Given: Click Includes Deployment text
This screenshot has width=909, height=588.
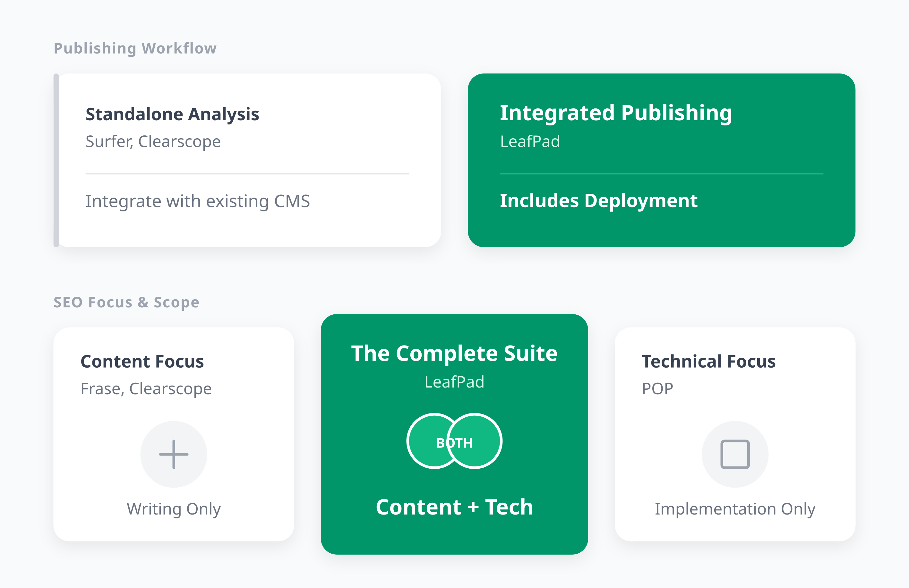Looking at the screenshot, I should click(x=598, y=201).
